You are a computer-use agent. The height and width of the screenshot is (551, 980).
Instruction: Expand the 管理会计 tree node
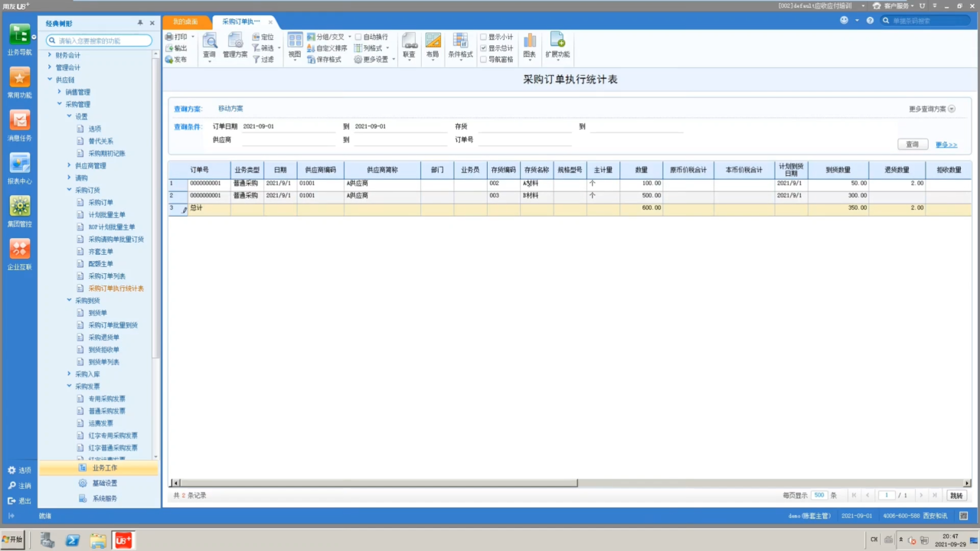pos(50,67)
